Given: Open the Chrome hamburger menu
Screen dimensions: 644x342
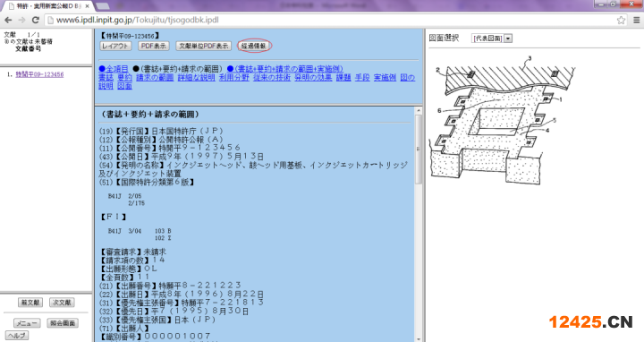Looking at the screenshot, I should point(636,20).
